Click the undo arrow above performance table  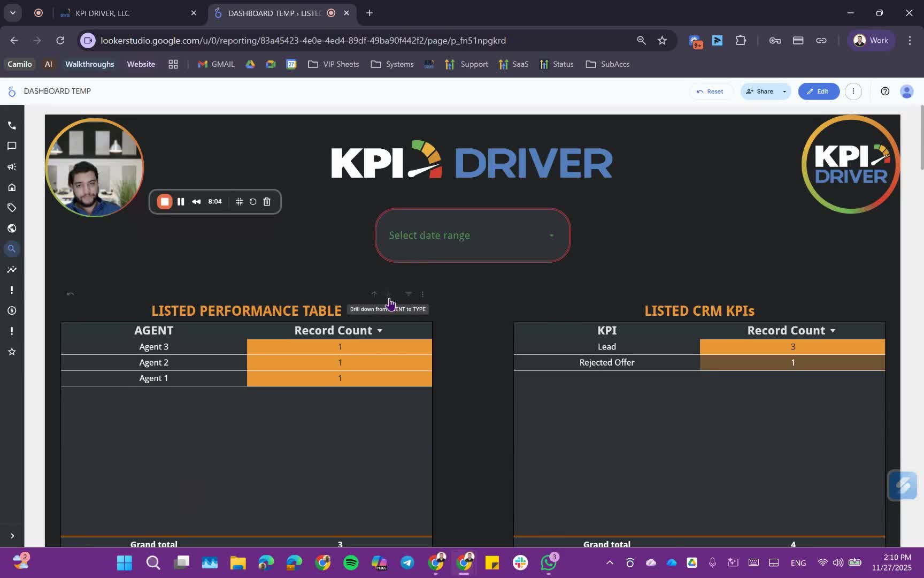pyautogui.click(x=70, y=294)
